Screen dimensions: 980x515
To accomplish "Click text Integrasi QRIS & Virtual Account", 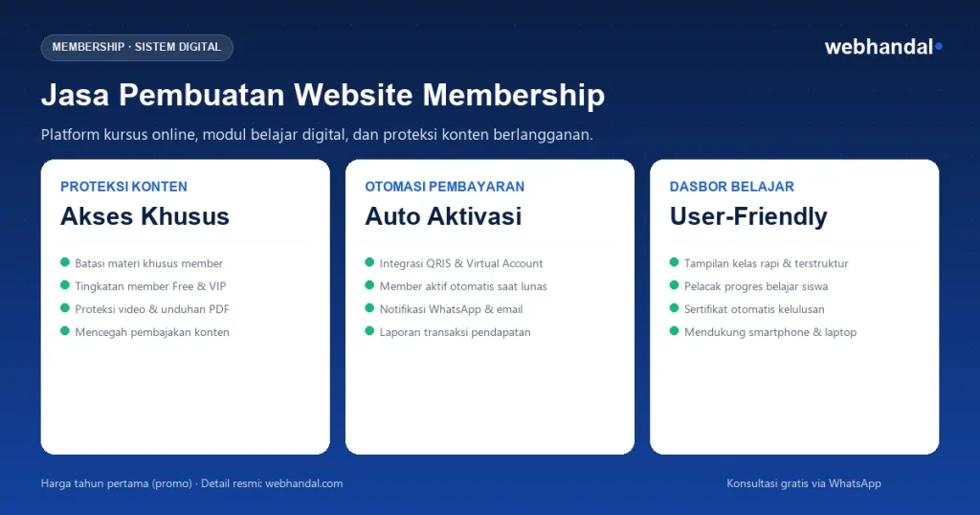I will (461, 263).
